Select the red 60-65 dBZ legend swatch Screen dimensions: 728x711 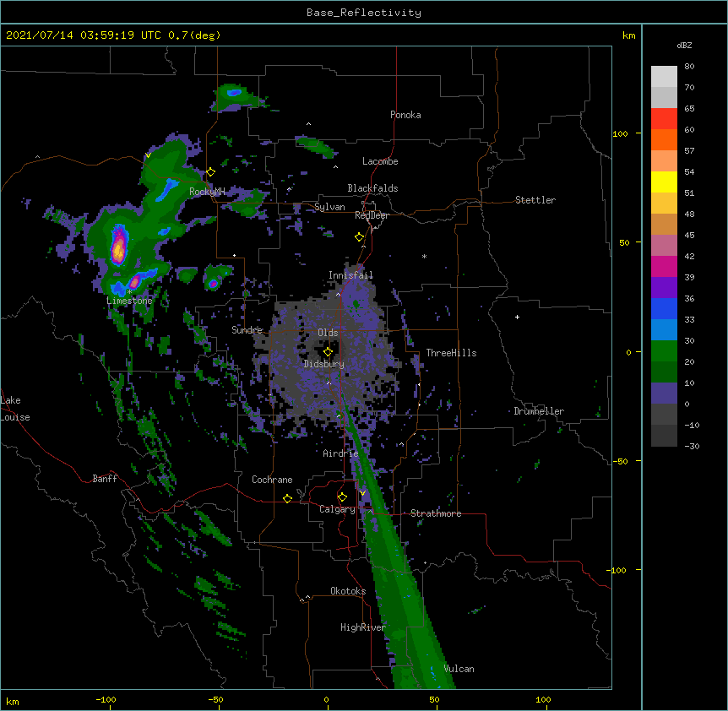click(x=664, y=118)
